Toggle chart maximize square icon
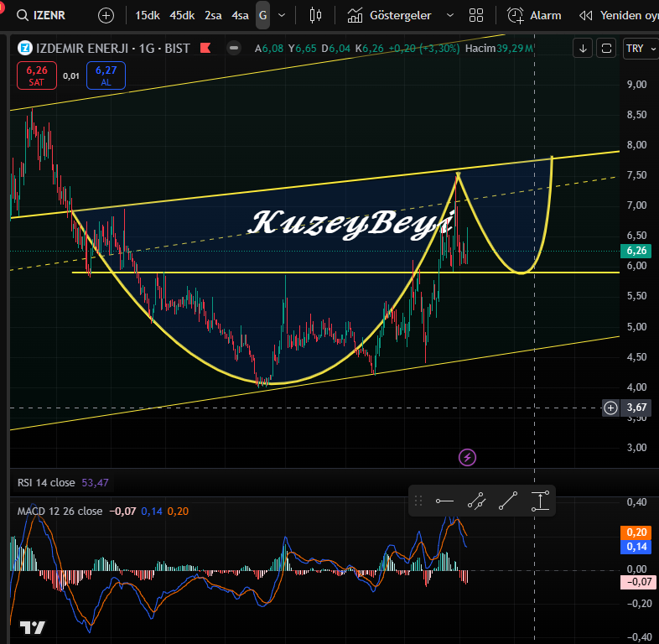 [x=606, y=49]
